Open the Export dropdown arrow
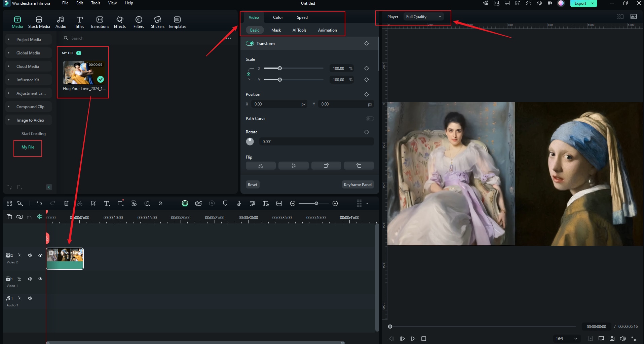This screenshot has height=344, width=644. click(593, 3)
